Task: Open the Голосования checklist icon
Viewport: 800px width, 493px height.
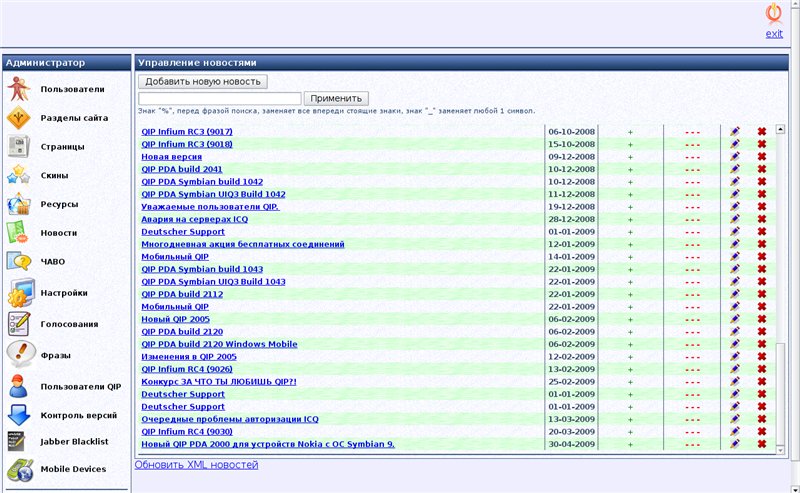Action: pos(19,324)
